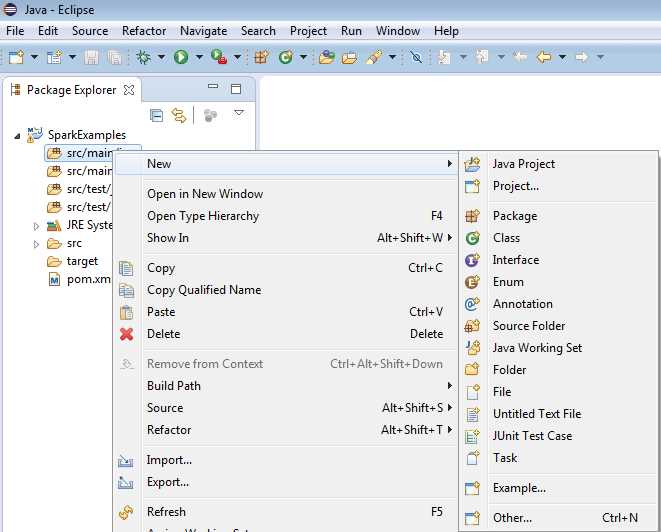This screenshot has width=661, height=532.
Task: Expand the JRE System Library node
Action: pos(36,226)
